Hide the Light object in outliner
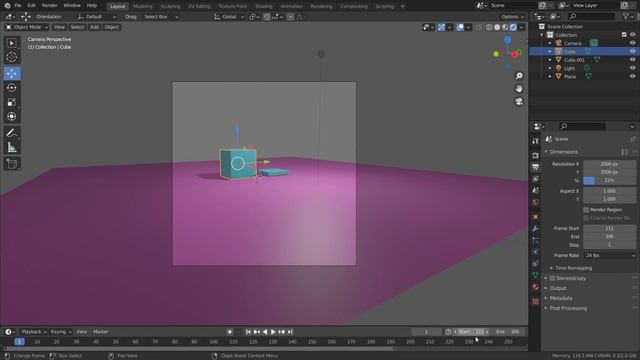The image size is (640, 360). [x=632, y=68]
